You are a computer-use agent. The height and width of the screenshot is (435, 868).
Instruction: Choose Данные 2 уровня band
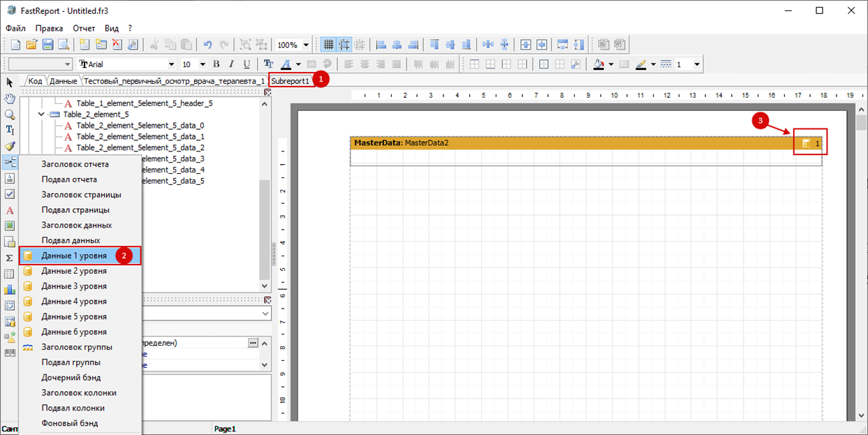[x=80, y=271]
